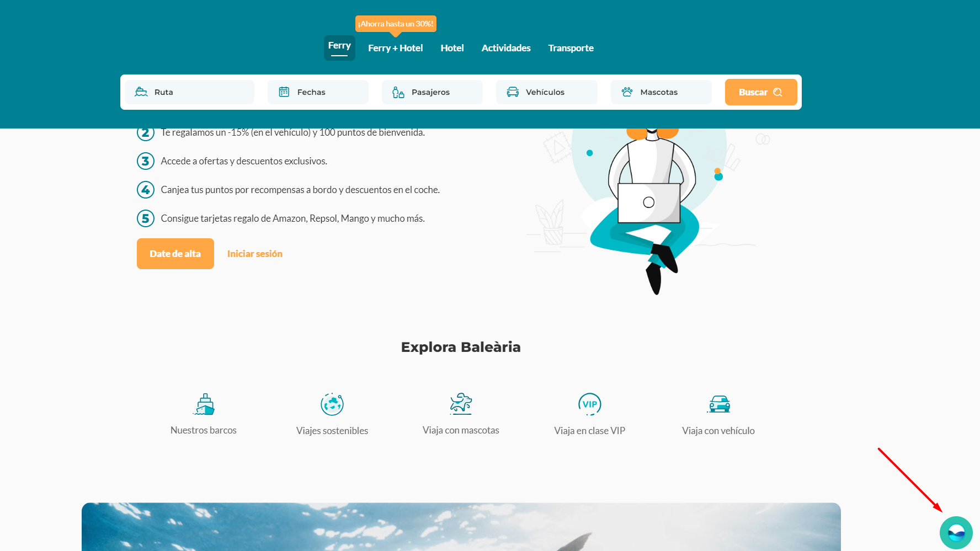This screenshot has height=551, width=980.
Task: Switch to the Ferry + Hotel tab
Action: click(x=395, y=48)
